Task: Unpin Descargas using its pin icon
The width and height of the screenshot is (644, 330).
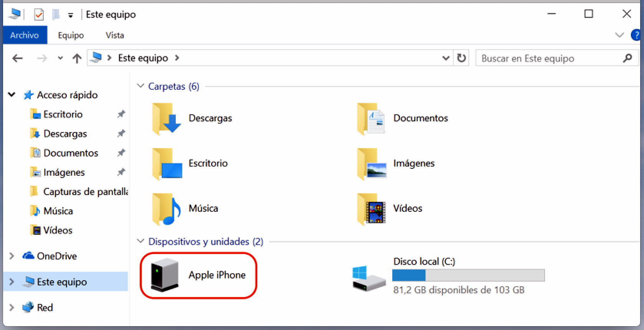Action: tap(121, 134)
